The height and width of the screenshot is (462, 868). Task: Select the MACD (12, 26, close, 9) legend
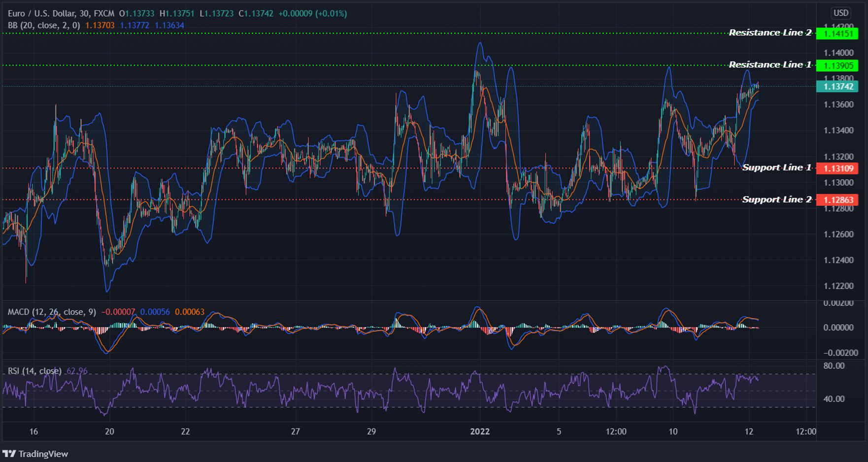click(x=52, y=312)
